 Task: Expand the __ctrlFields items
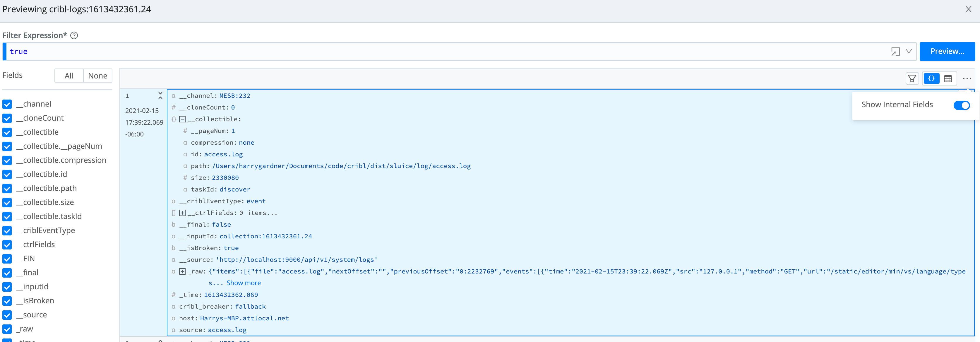[x=182, y=213]
